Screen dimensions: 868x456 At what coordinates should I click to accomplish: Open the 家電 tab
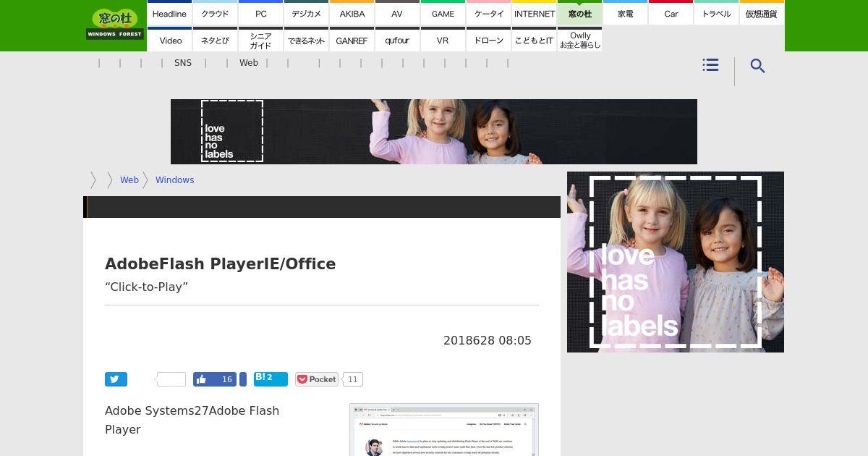click(625, 14)
